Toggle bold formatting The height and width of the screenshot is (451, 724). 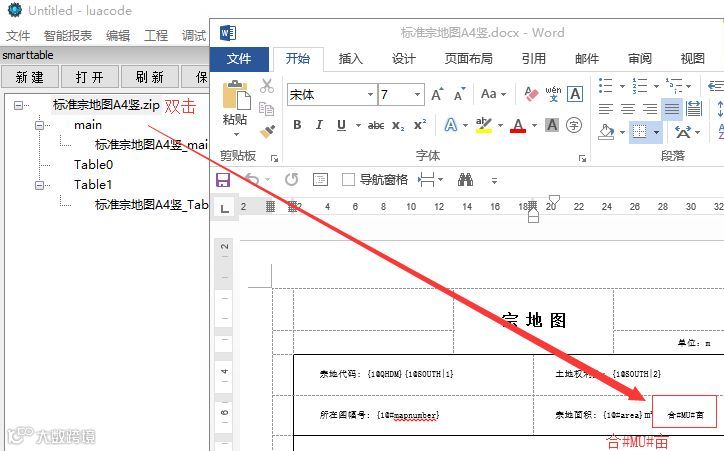click(x=297, y=125)
